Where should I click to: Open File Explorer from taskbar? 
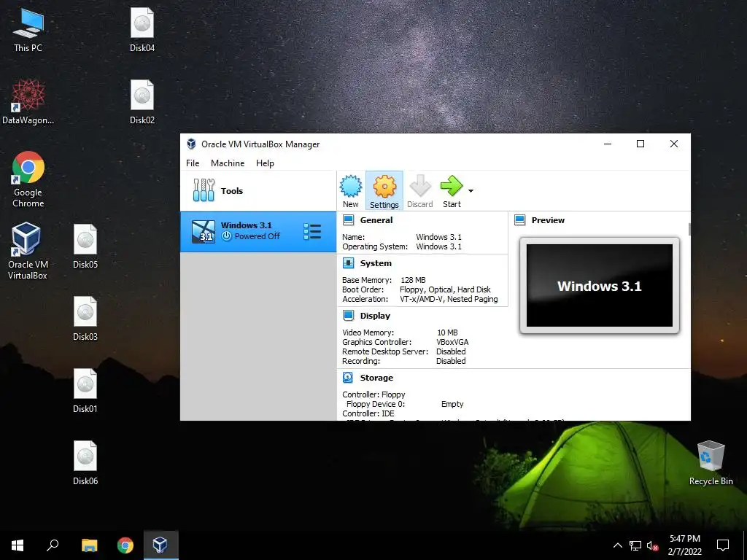coord(89,545)
